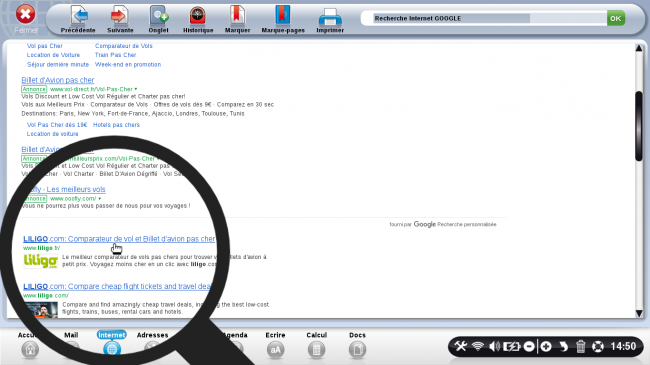Expand the oofly.com URL dropdown arrow
The height and width of the screenshot is (365, 650).
99,199
